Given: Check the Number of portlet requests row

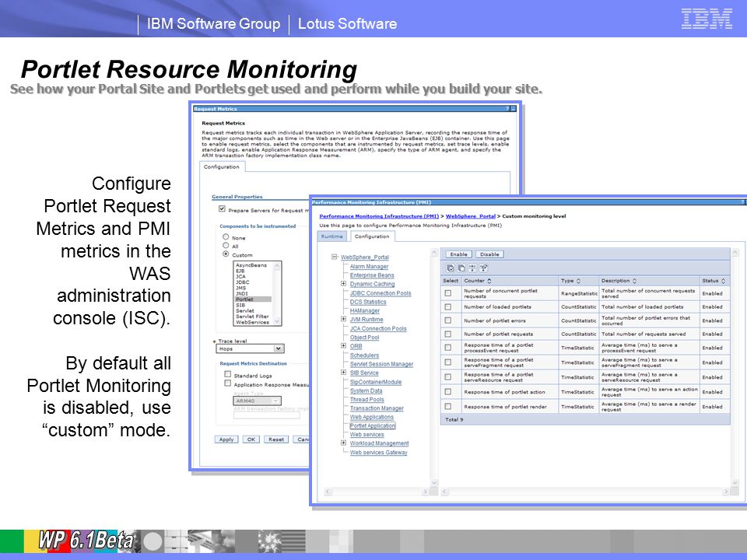Looking at the screenshot, I should [x=448, y=334].
